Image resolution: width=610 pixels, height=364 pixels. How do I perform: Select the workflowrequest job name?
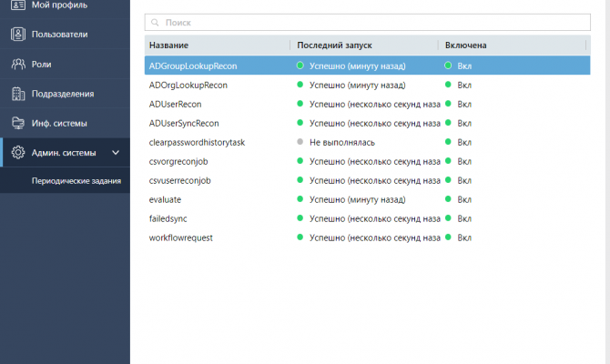[x=182, y=238]
